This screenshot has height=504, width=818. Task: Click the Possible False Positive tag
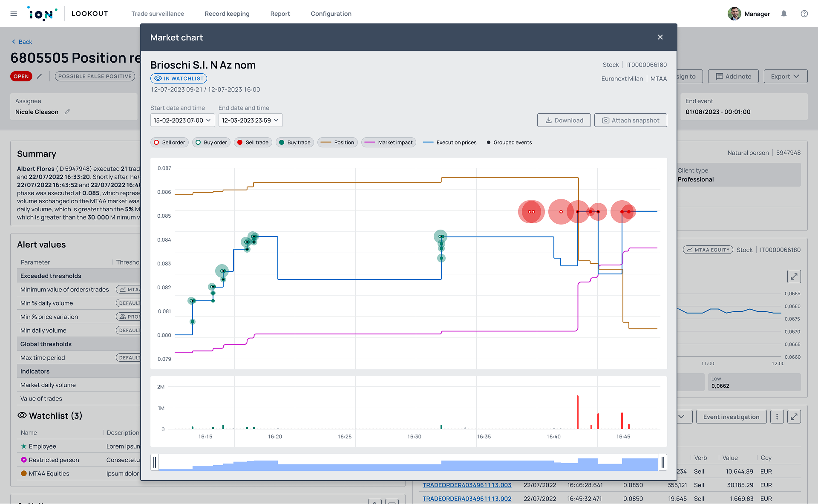click(95, 76)
